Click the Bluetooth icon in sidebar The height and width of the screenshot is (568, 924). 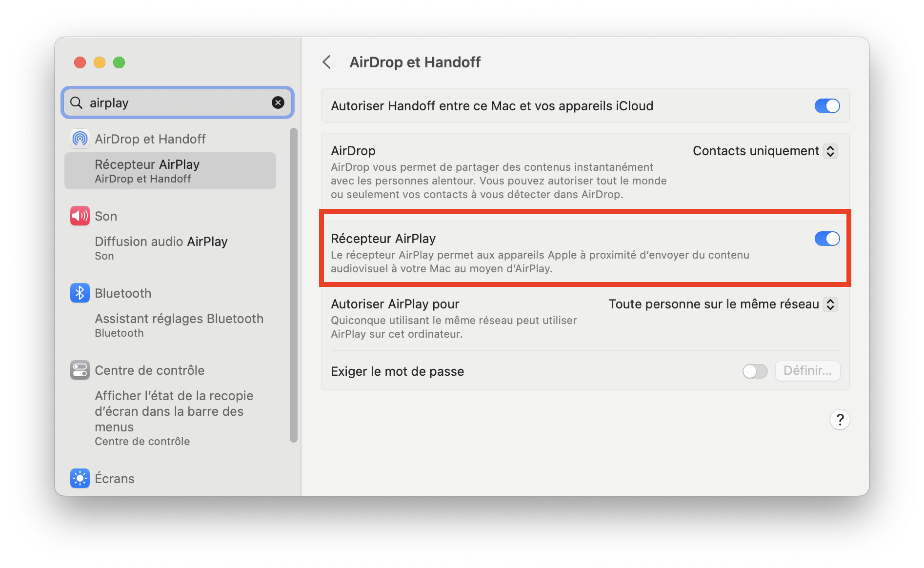[x=80, y=293]
